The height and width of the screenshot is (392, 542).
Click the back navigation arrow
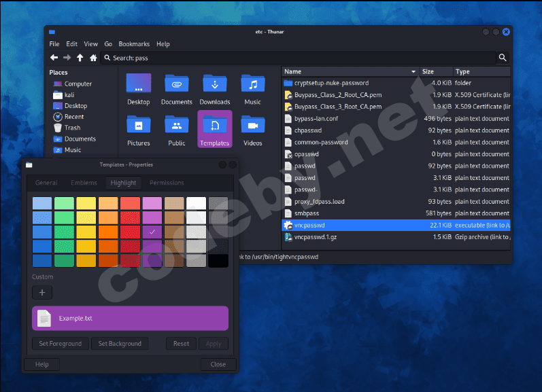[x=54, y=58]
